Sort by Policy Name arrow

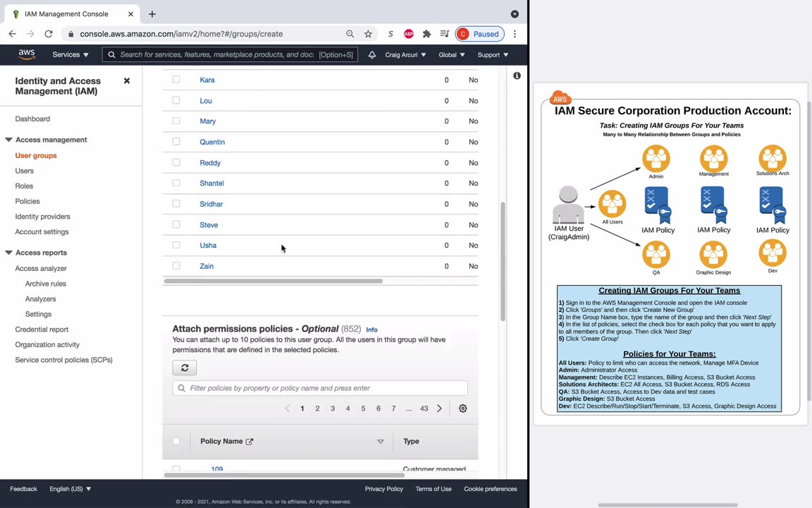tap(381, 442)
